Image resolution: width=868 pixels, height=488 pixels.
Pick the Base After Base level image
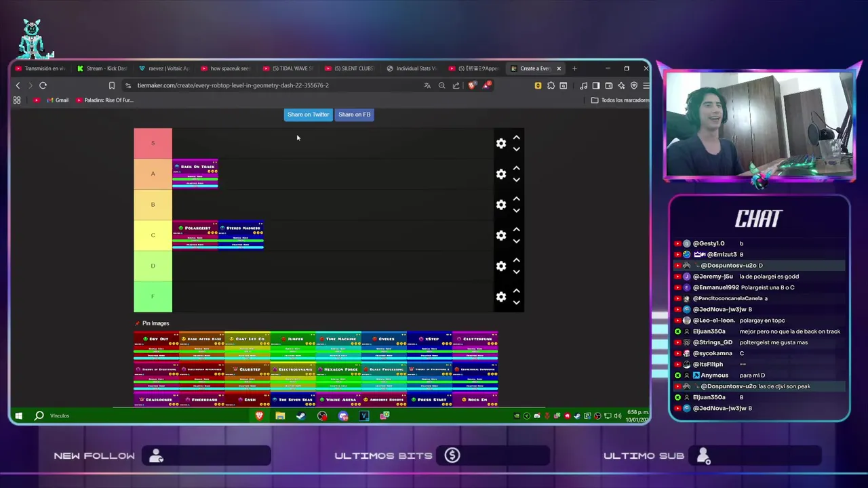(201, 346)
